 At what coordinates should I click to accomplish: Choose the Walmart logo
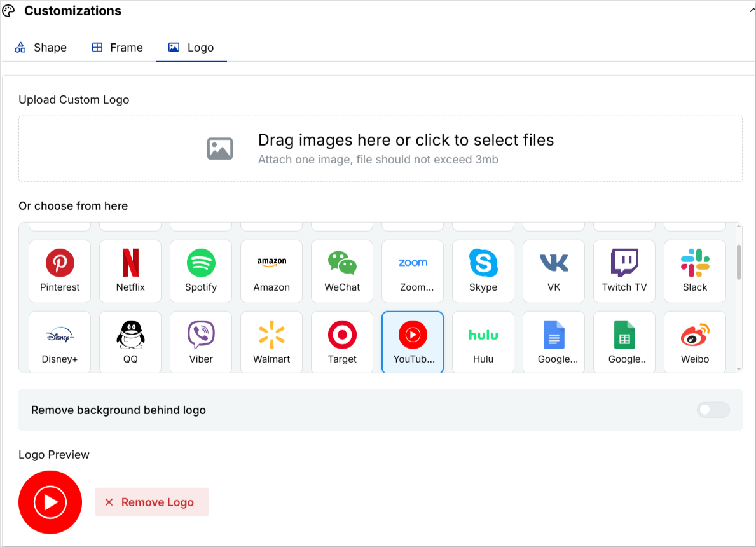click(271, 342)
